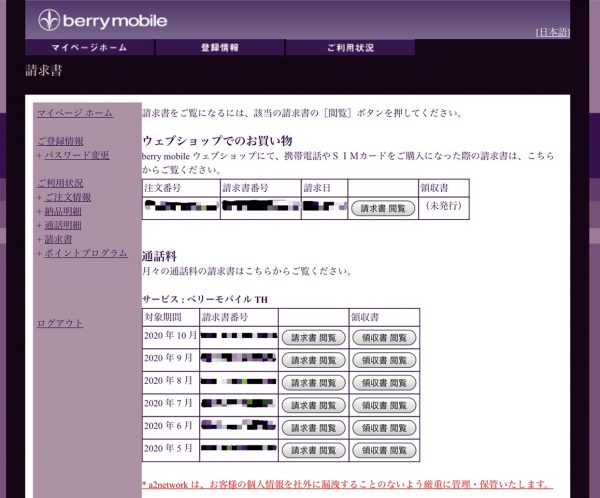Click the 注文番号 column header
The height and width of the screenshot is (498, 600).
[x=181, y=188]
